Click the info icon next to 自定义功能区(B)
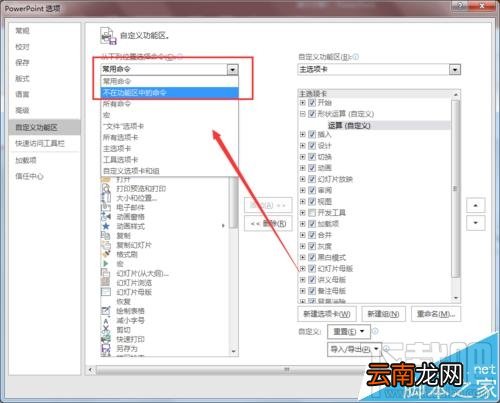500x403 pixels. click(355, 57)
